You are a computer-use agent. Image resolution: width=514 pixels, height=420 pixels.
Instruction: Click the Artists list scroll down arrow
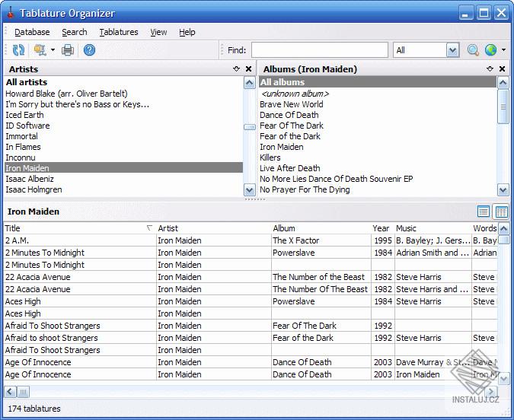pos(250,189)
